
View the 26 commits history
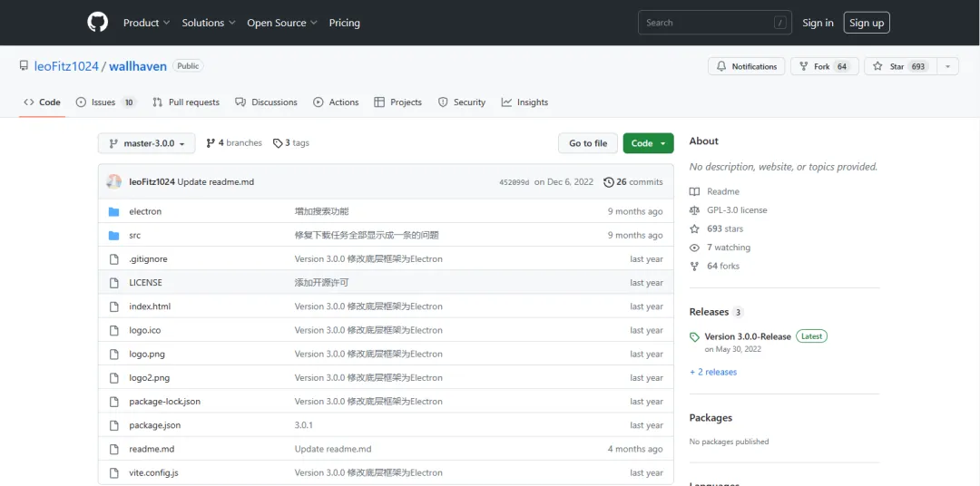pyautogui.click(x=633, y=181)
